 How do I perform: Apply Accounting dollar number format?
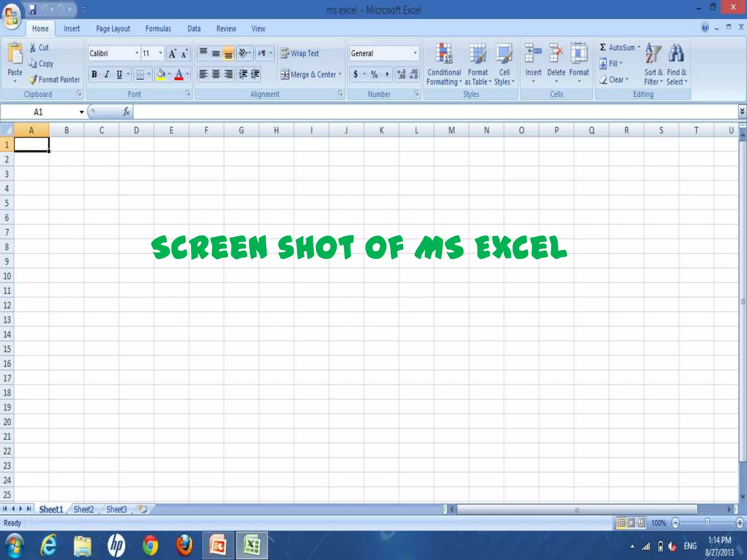tap(356, 74)
